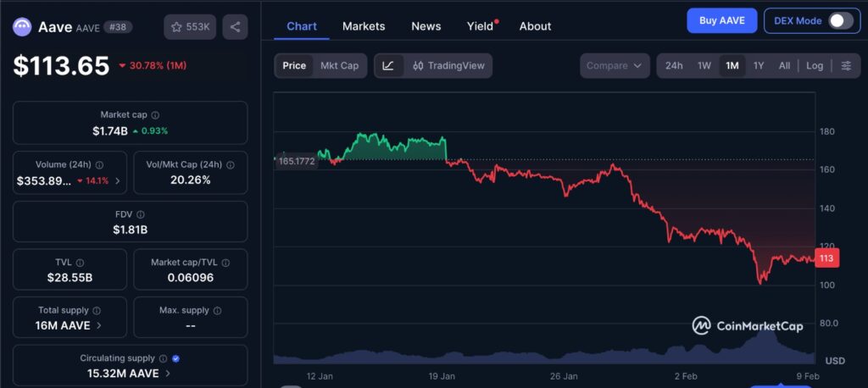868x388 pixels.
Task: Click the verified checkmark badge by Circulating supply
Action: click(176, 358)
